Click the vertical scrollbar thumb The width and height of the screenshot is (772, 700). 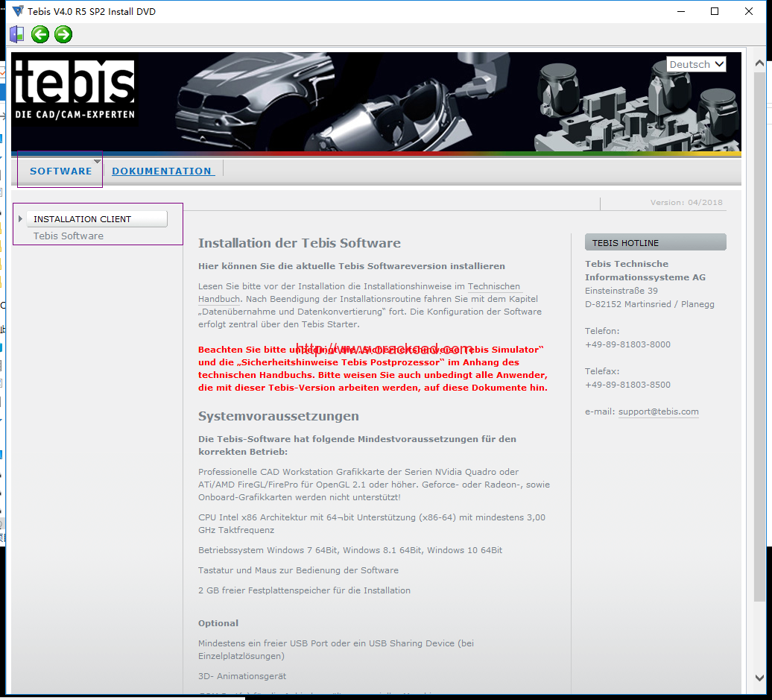coord(759,336)
